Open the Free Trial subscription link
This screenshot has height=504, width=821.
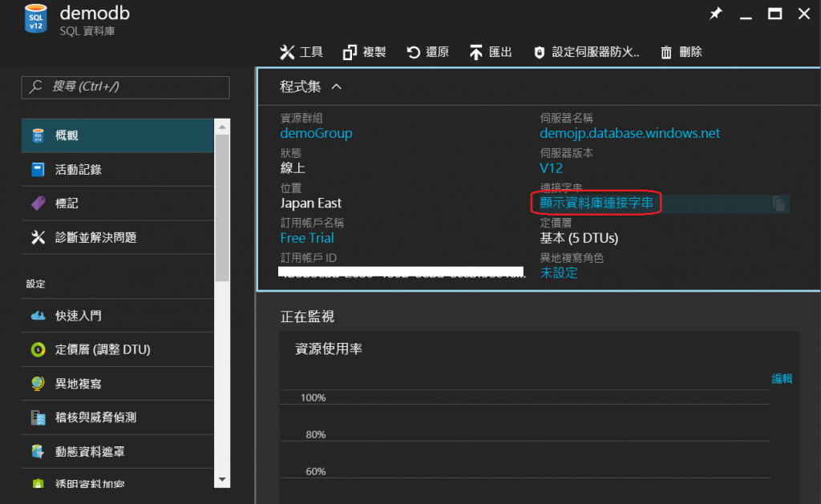click(307, 238)
